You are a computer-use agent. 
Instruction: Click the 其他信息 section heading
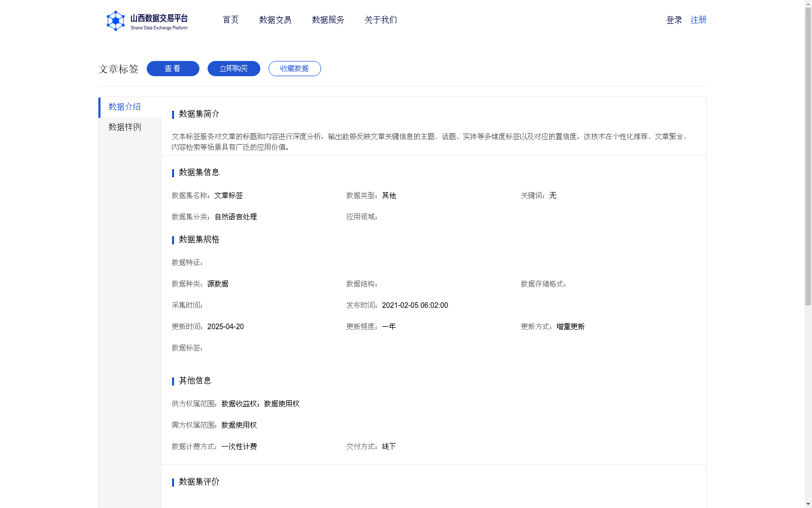tap(195, 380)
